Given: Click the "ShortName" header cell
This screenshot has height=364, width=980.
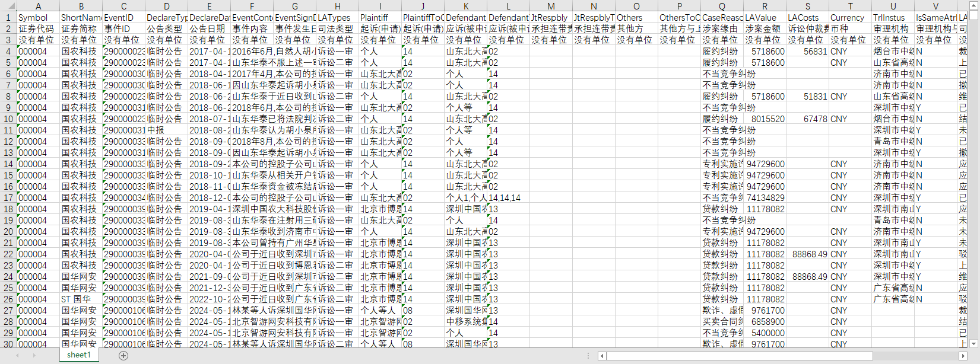Looking at the screenshot, I should (x=81, y=18).
